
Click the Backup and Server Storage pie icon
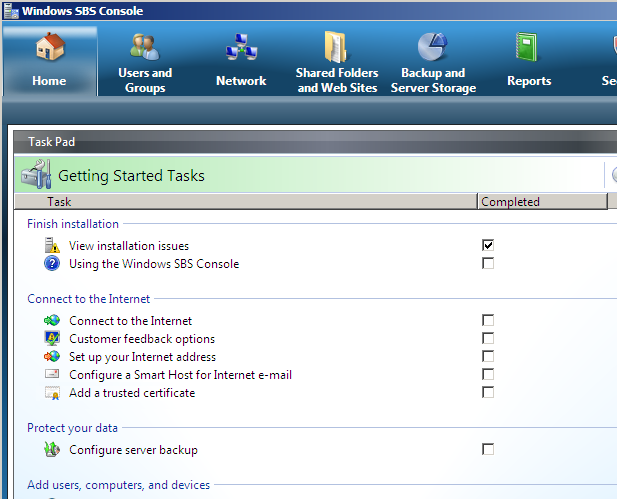click(x=432, y=47)
